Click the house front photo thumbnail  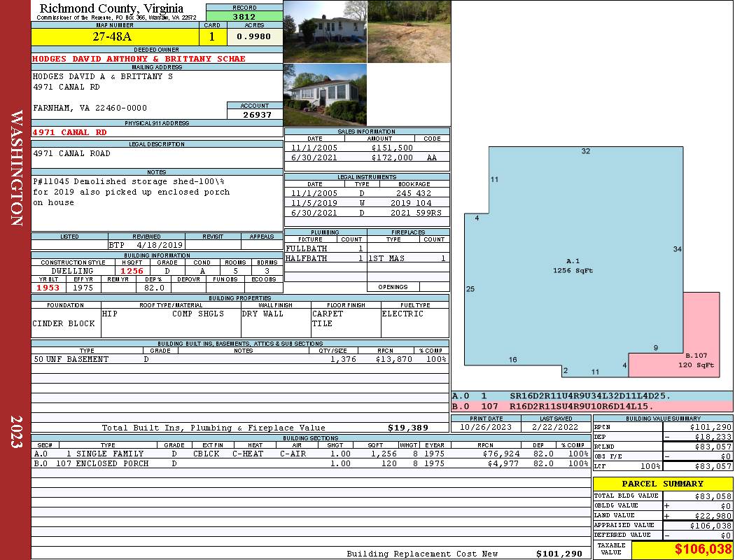pos(325,31)
